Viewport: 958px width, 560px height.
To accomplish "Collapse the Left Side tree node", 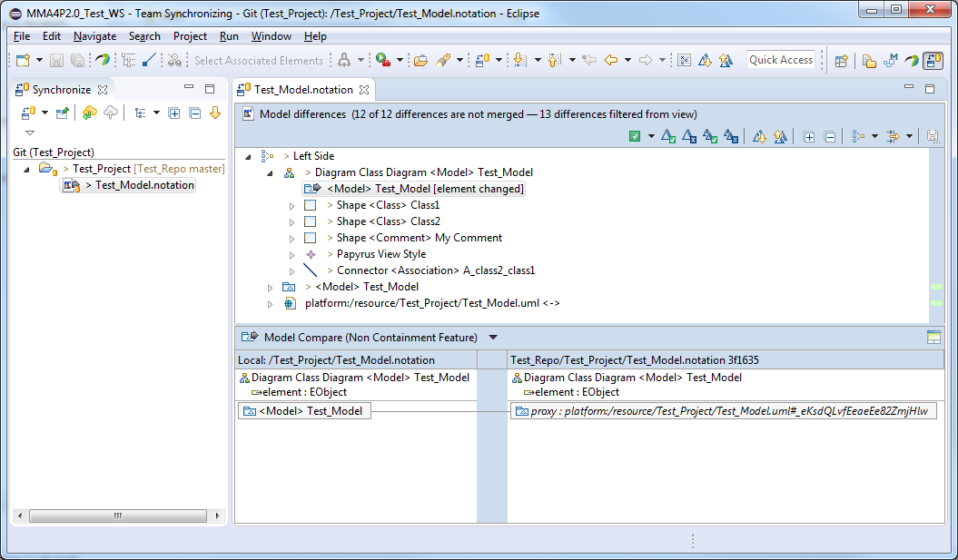I will [248, 157].
